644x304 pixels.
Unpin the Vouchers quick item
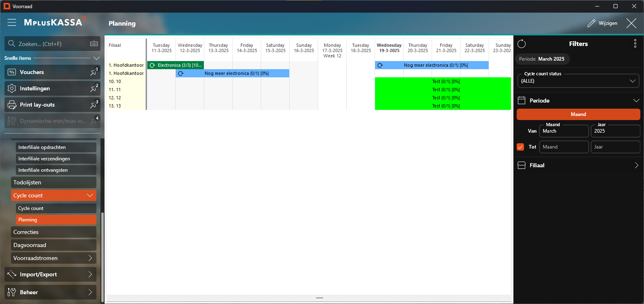click(x=94, y=72)
